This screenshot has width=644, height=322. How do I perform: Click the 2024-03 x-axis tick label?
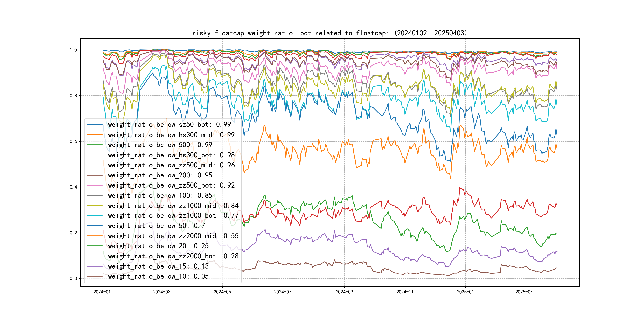coord(162,292)
